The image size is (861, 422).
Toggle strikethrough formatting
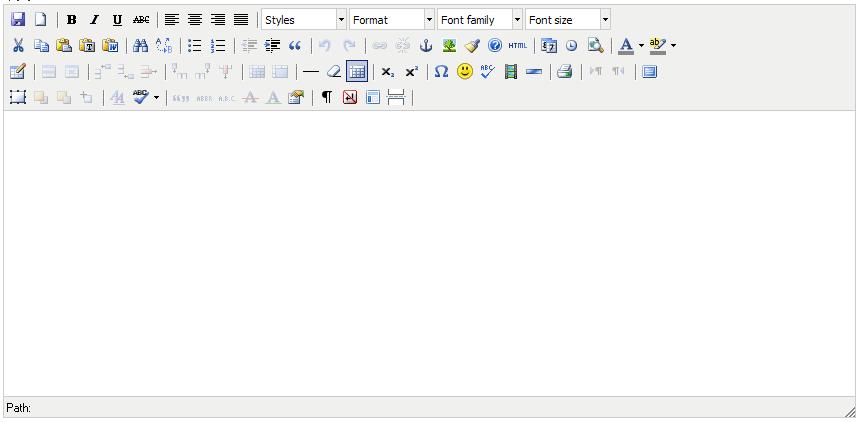tap(141, 20)
